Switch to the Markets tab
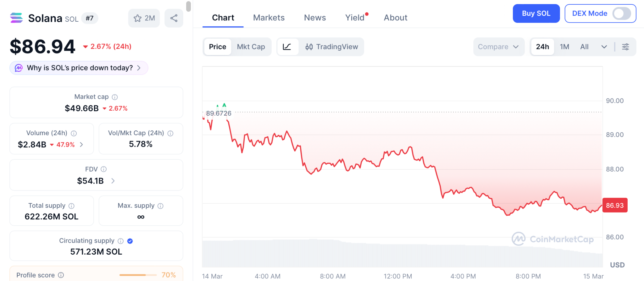The image size is (644, 281). tap(269, 18)
